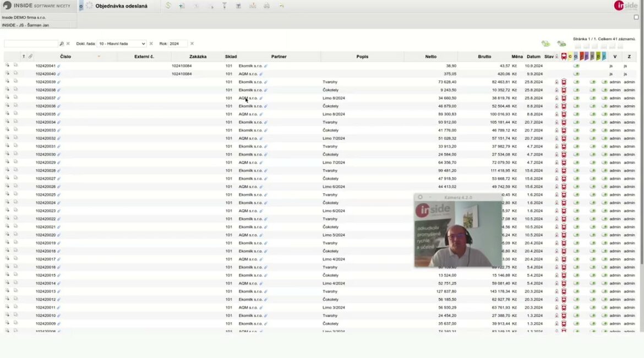Toggle the green status switch for order 102420041
Viewport: 644px width, 358px height.
pos(576,66)
